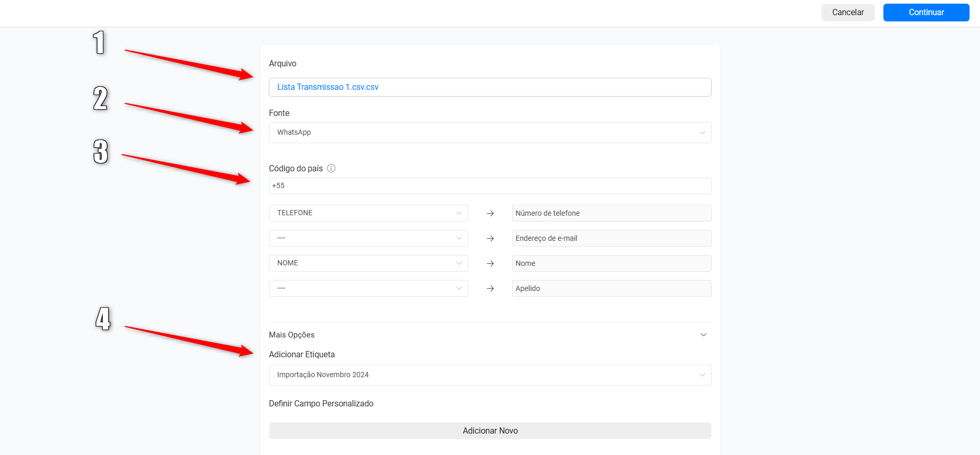Click the Definir Campo Personalizado label

(321, 403)
